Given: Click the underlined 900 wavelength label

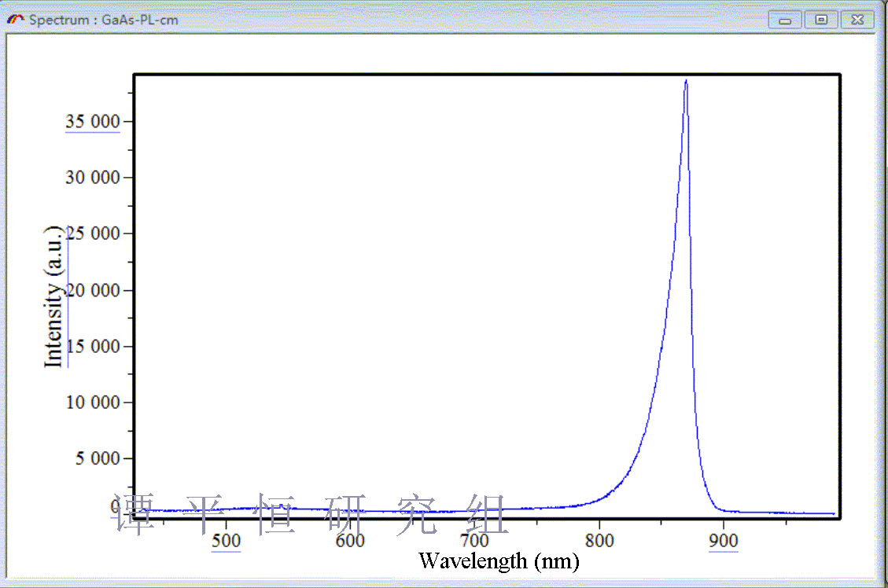Looking at the screenshot, I should (724, 541).
